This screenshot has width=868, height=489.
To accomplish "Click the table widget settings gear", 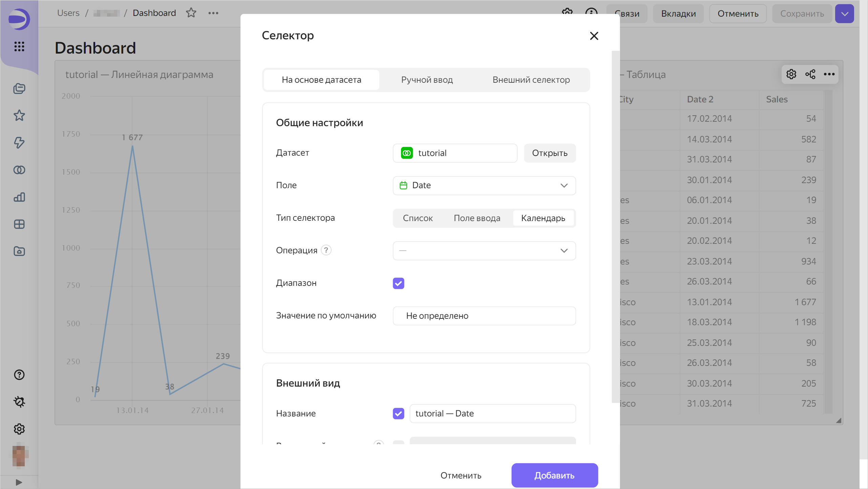I will pyautogui.click(x=791, y=74).
